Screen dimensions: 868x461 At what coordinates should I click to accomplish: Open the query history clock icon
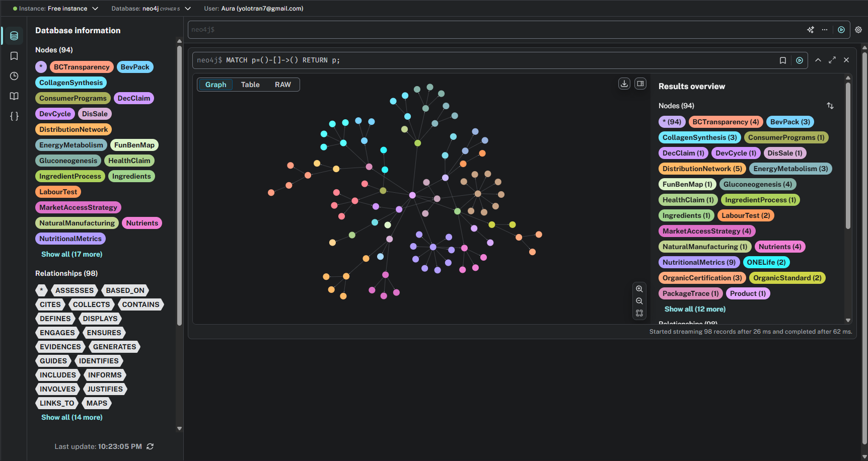(14, 76)
